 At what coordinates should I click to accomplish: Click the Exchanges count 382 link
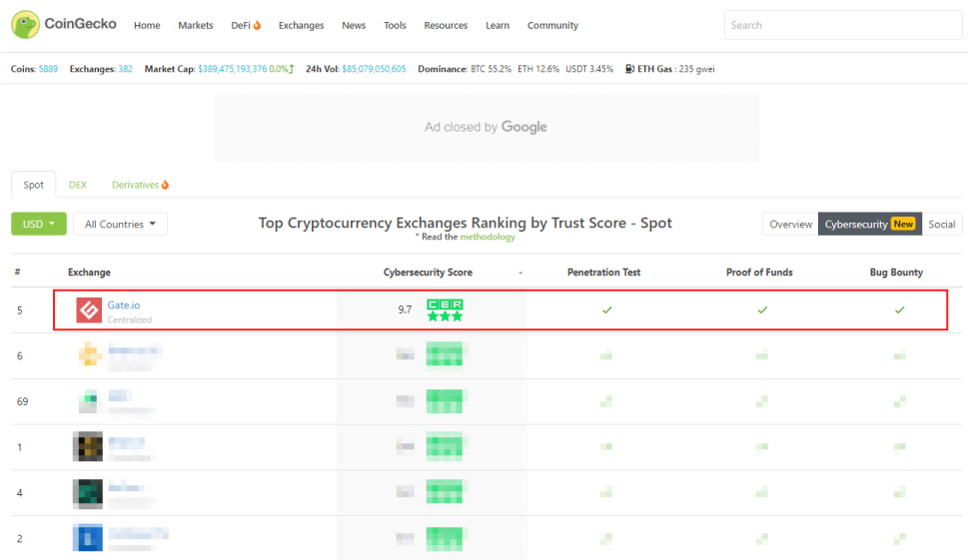pyautogui.click(x=125, y=69)
